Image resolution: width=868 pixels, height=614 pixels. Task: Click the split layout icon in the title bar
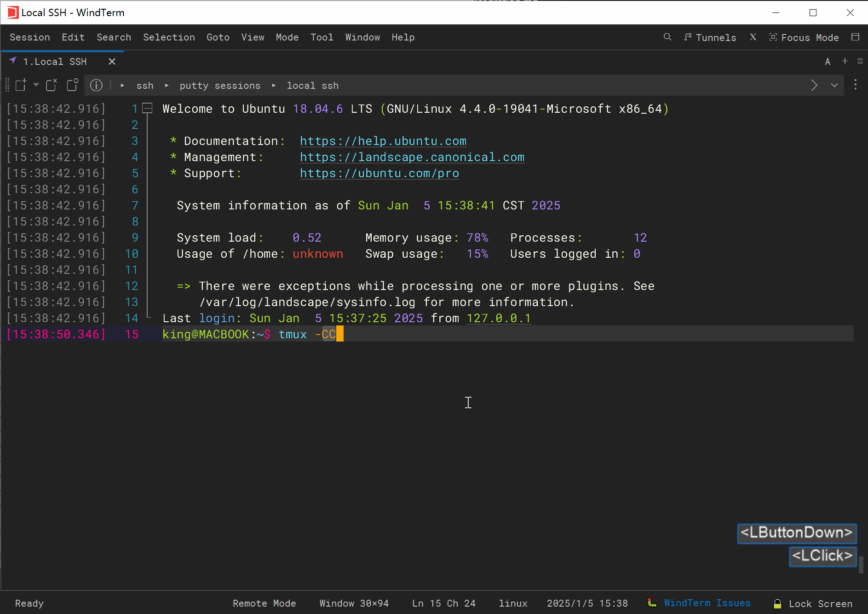click(x=856, y=37)
